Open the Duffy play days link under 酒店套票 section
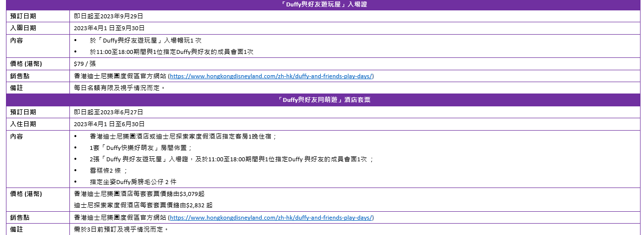This screenshot has width=644, height=235. pos(271,218)
